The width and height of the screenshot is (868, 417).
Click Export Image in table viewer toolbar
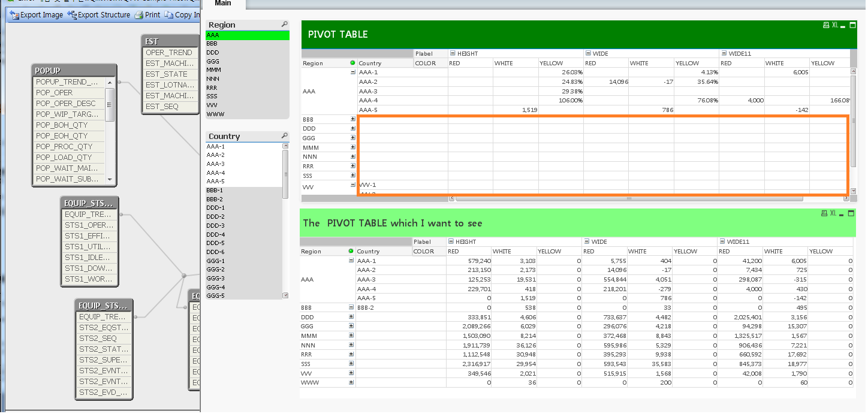click(x=37, y=15)
